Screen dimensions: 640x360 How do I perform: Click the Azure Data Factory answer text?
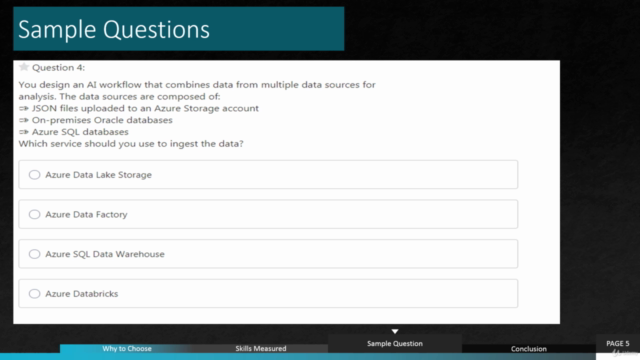(86, 214)
